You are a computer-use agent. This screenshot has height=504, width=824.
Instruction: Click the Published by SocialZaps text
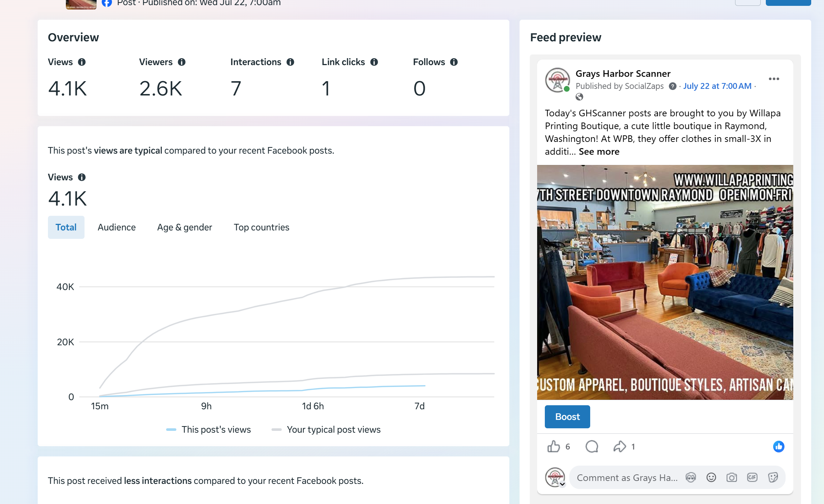pos(619,86)
